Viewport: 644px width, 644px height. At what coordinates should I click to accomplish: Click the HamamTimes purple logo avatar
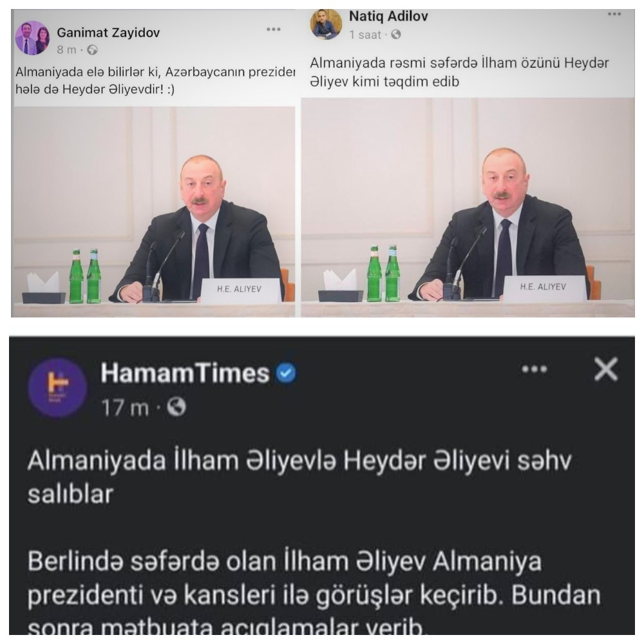point(57,388)
